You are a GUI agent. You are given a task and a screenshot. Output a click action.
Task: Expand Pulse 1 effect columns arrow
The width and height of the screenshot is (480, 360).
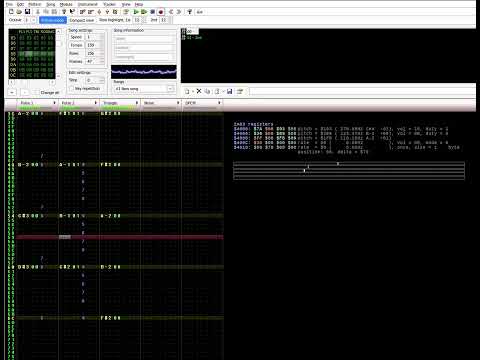55,103
